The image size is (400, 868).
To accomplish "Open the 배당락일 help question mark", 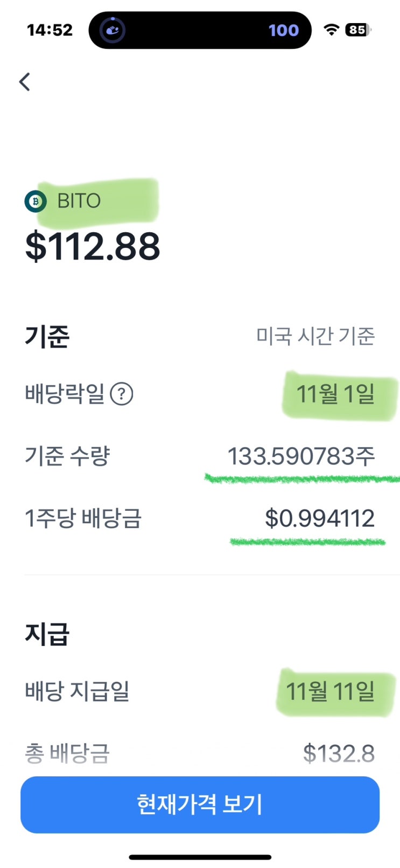I will tap(122, 394).
